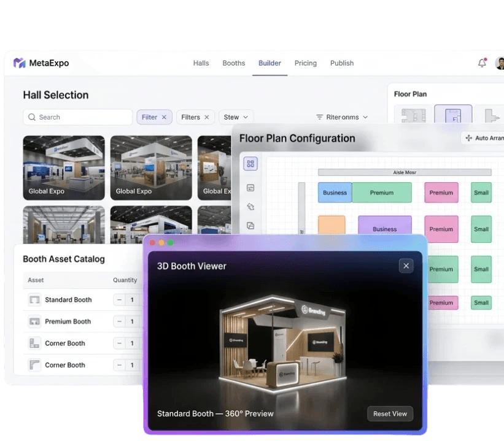Select the Builder tab
Viewport: 504px width, 441px height.
(269, 63)
